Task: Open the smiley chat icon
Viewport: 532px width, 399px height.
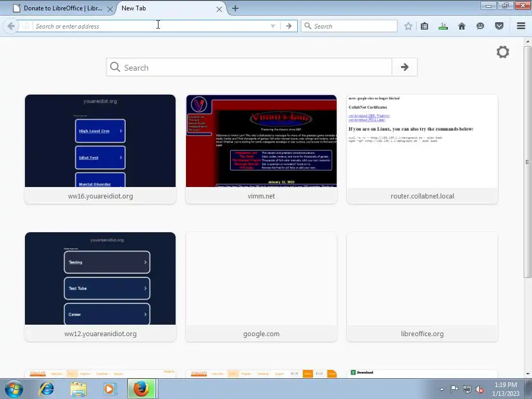Action: click(x=480, y=26)
